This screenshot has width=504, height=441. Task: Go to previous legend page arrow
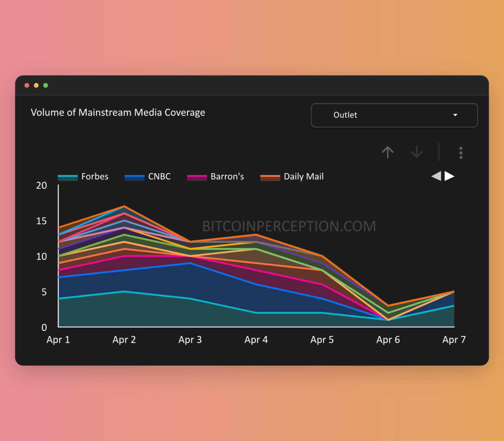(x=436, y=176)
